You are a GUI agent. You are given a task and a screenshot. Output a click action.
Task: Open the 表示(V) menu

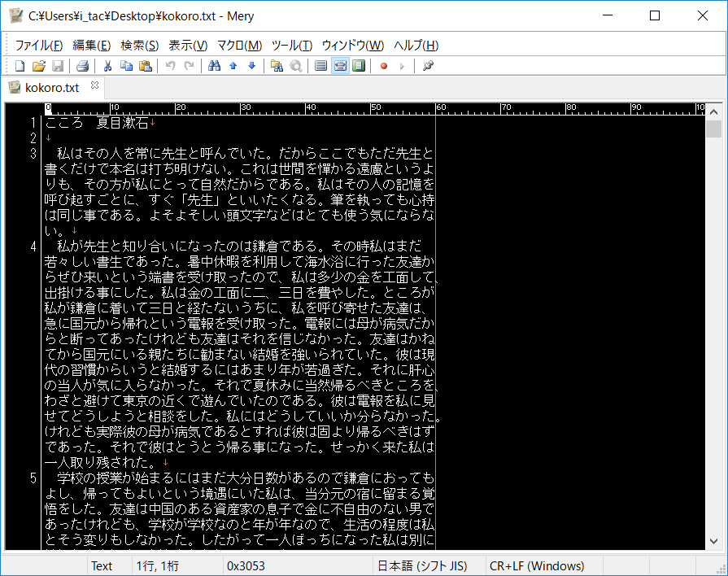[x=188, y=45]
